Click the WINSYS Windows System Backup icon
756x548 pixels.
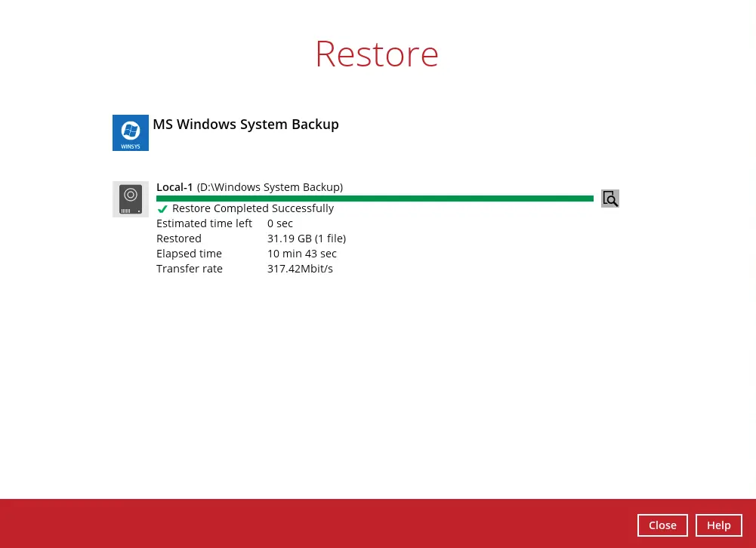pyautogui.click(x=130, y=133)
